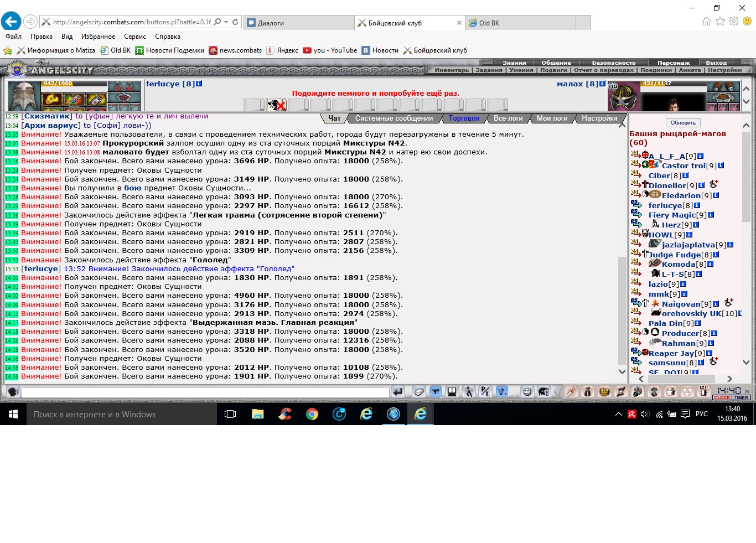Switch to the Old BK browser tab

(x=520, y=23)
